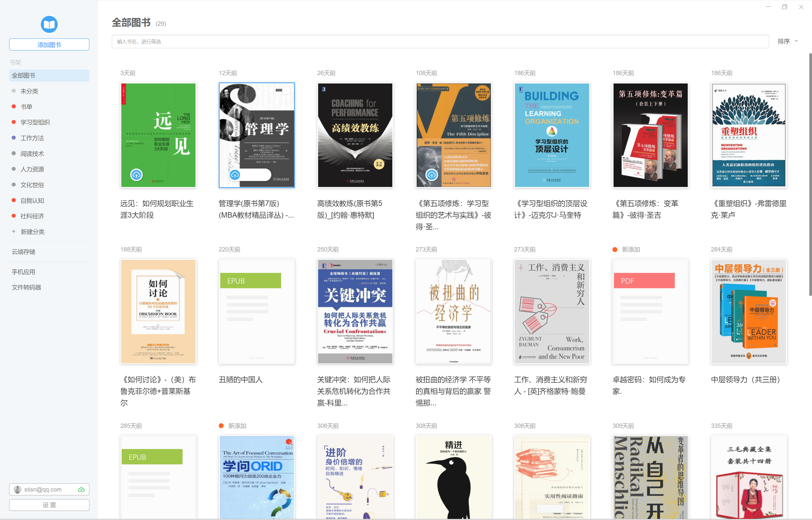The width and height of the screenshot is (812, 520).
Task: Open the 精进 black bird book cover
Action: tap(454, 477)
